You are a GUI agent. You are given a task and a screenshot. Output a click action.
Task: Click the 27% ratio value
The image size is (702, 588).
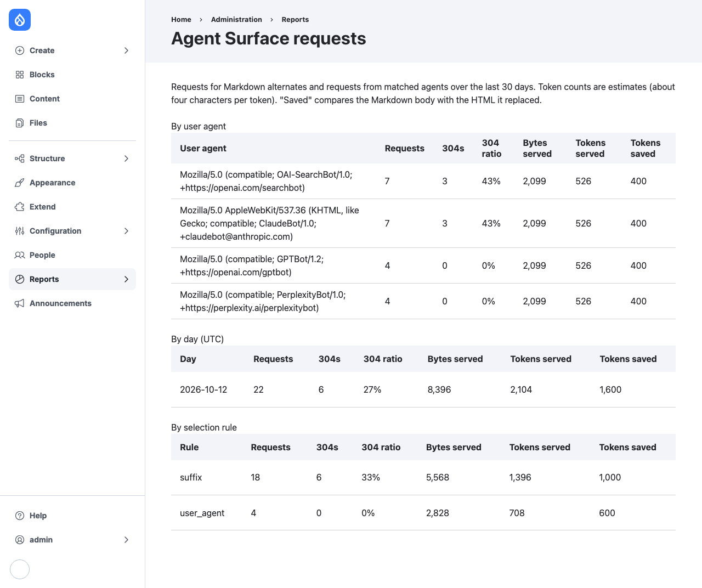point(372,389)
